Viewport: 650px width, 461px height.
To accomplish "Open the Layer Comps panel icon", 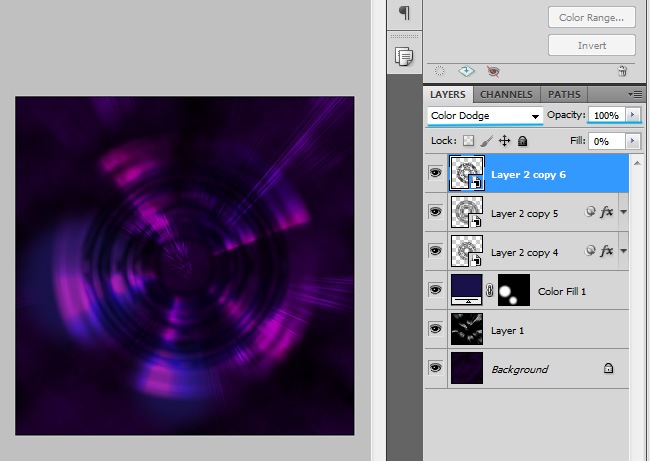I will pyautogui.click(x=404, y=56).
